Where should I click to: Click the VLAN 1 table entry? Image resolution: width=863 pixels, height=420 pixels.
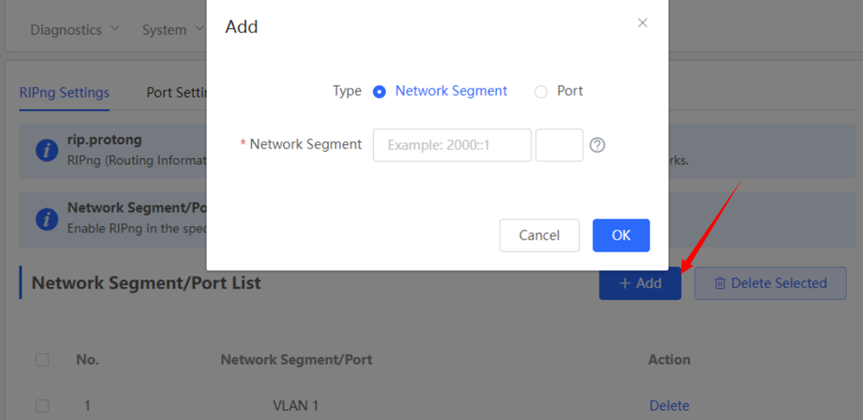(297, 406)
